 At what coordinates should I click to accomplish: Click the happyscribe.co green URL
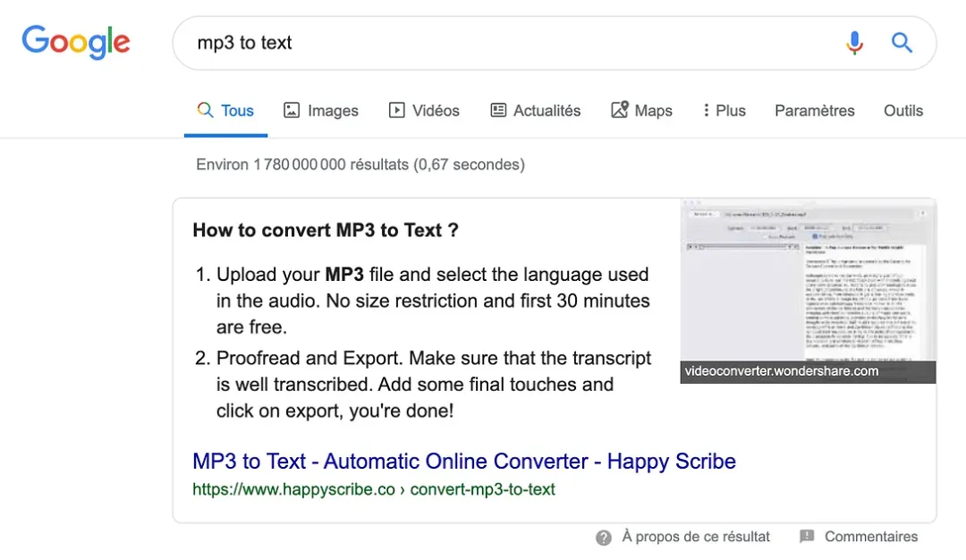(x=373, y=489)
